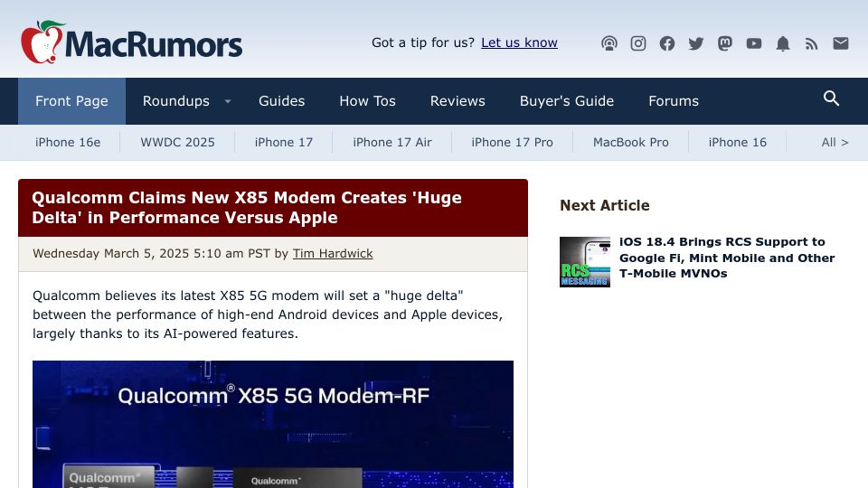Open the podcast icon link
Image resolution: width=868 pixels, height=488 pixels.
tap(609, 43)
